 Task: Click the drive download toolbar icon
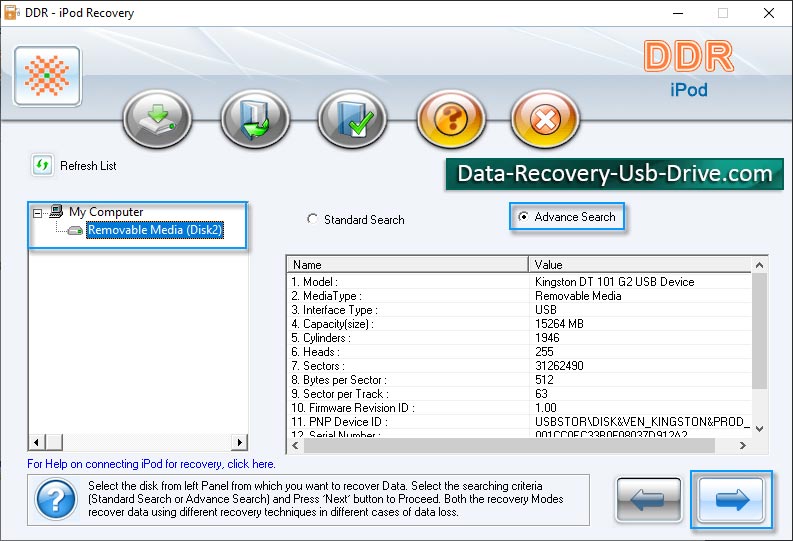[x=158, y=119]
